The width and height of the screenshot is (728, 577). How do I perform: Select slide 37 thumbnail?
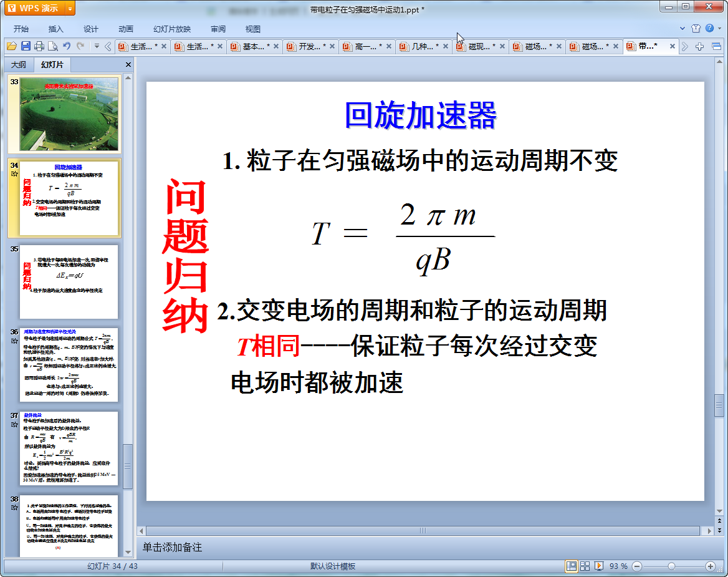(x=69, y=449)
